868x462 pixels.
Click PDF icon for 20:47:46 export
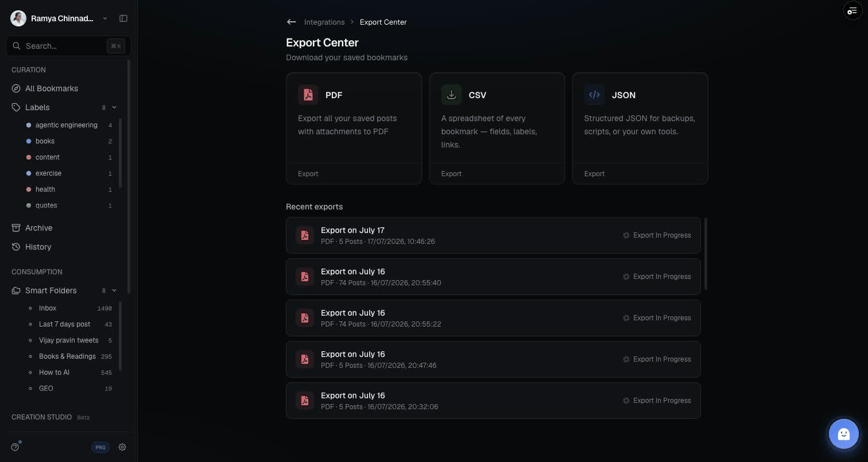click(305, 359)
